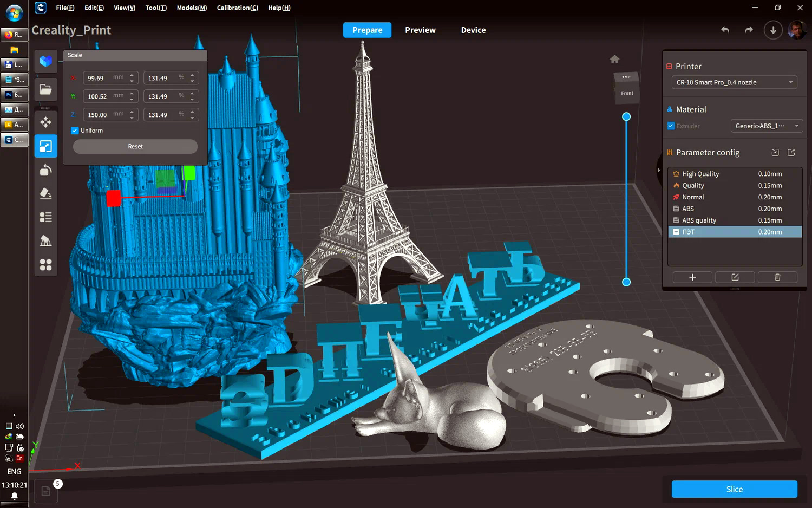This screenshot has width=812, height=508.
Task: Select the lay-flat tool below Rotate
Action: pyautogui.click(x=46, y=193)
